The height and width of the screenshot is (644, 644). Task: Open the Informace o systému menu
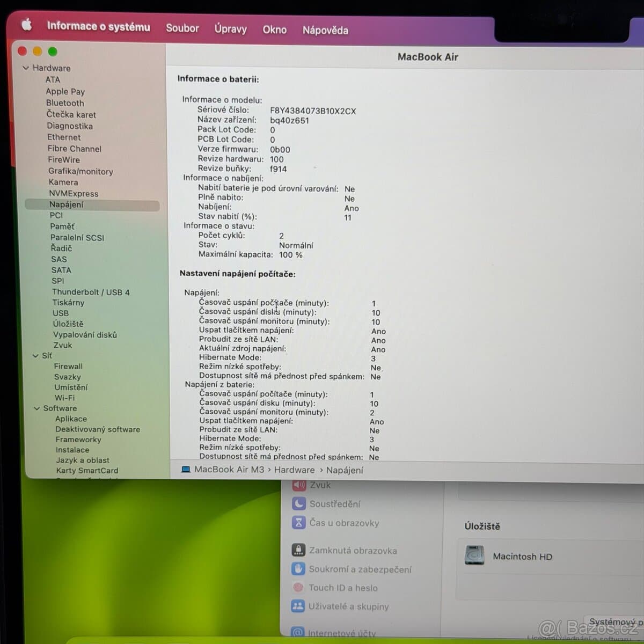99,26
